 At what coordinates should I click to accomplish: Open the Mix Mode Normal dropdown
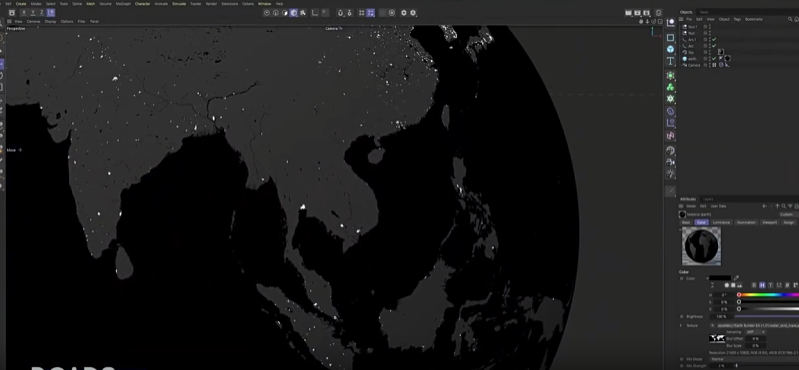click(754, 359)
